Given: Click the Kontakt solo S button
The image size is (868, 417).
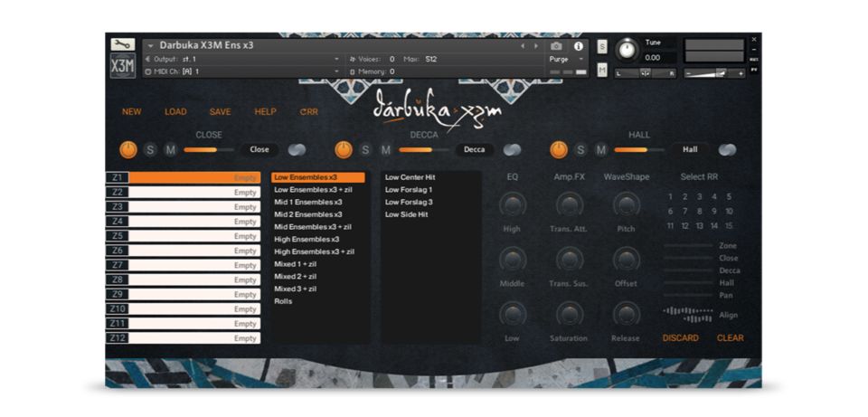Looking at the screenshot, I should click(x=602, y=46).
